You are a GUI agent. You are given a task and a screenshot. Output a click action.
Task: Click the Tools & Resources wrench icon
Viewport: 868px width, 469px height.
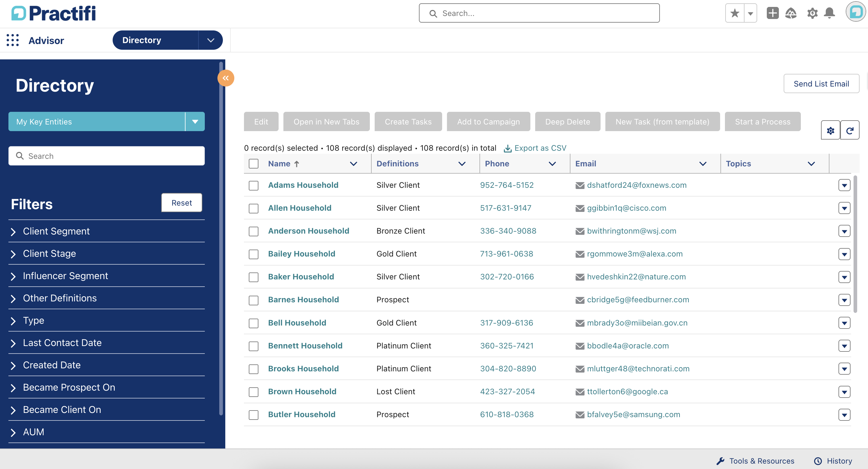click(x=720, y=461)
